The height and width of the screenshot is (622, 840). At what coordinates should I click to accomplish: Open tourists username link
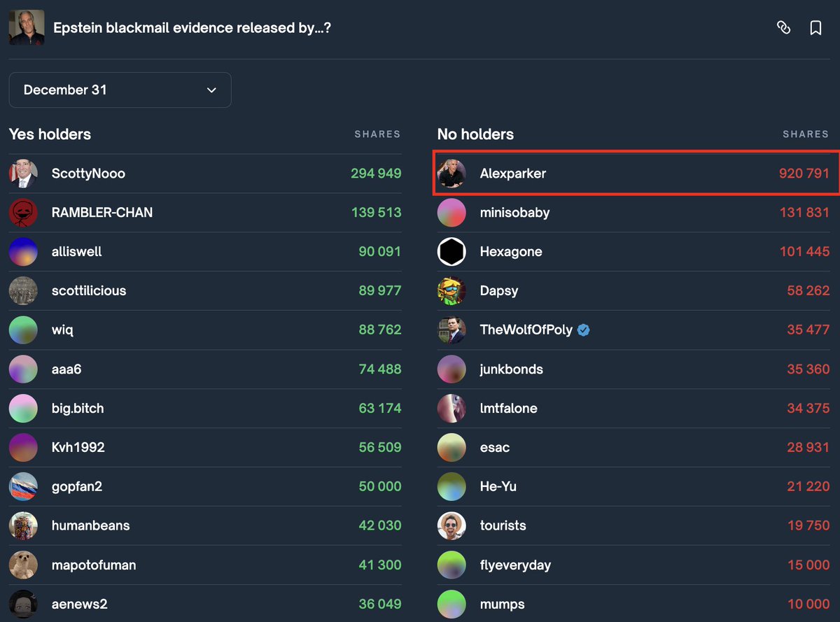[x=503, y=526]
